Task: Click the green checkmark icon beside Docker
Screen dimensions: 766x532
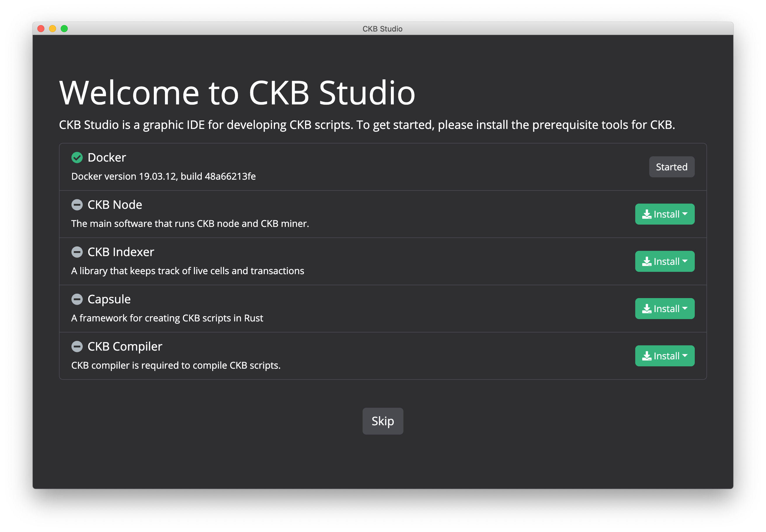Action: [77, 158]
